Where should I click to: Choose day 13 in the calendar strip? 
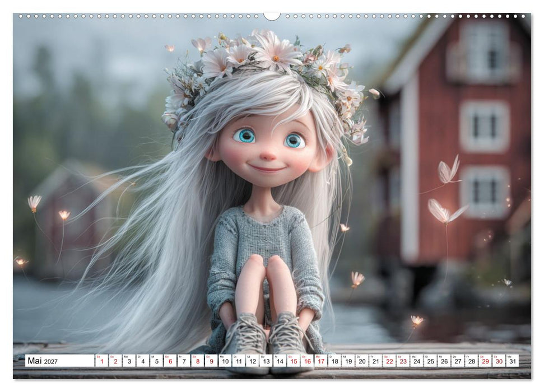pos(266,361)
